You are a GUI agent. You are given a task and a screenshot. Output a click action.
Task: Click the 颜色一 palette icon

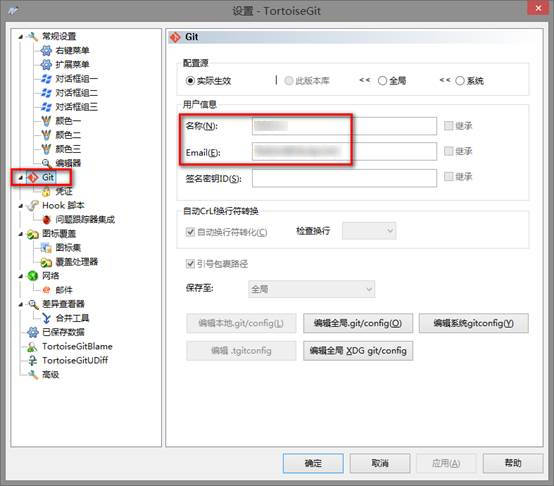(x=46, y=121)
